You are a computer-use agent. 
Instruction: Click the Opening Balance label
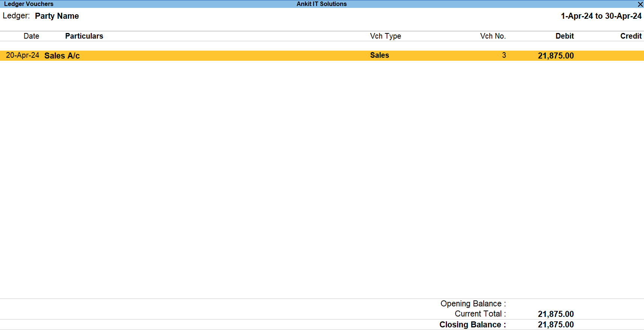473,304
